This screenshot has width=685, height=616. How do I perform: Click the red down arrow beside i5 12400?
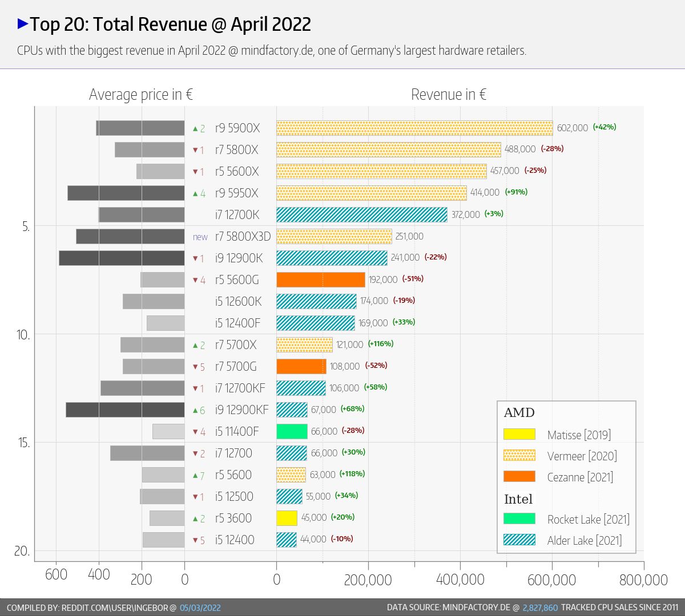click(x=195, y=541)
